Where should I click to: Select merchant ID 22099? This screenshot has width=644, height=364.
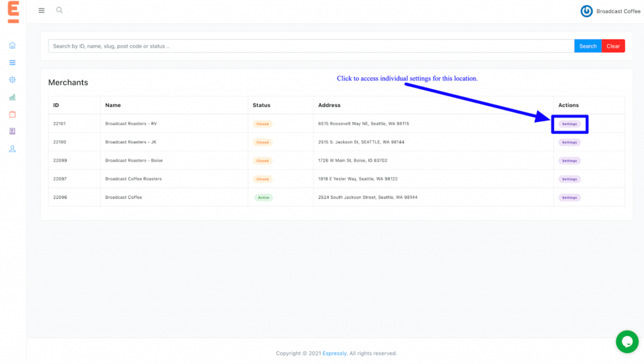point(60,160)
